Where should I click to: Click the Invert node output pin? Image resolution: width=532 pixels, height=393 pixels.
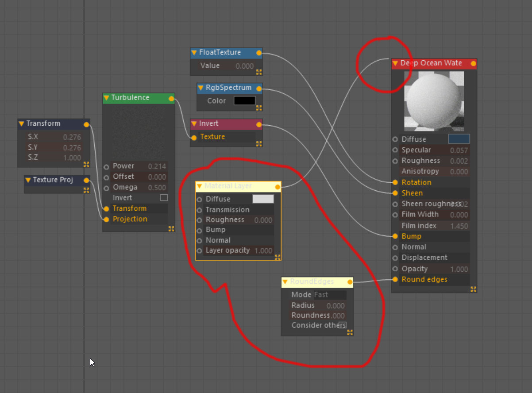click(x=259, y=125)
